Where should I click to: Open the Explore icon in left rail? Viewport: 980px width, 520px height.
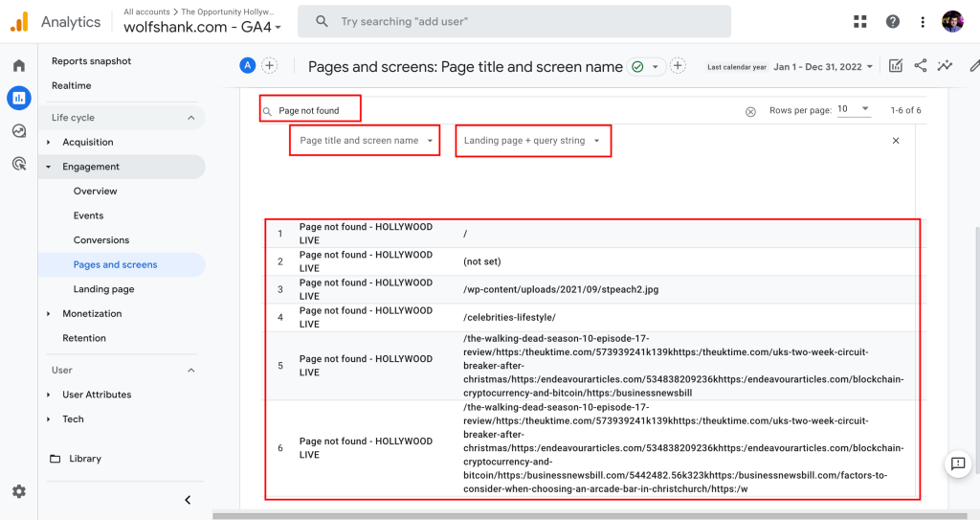[x=19, y=131]
